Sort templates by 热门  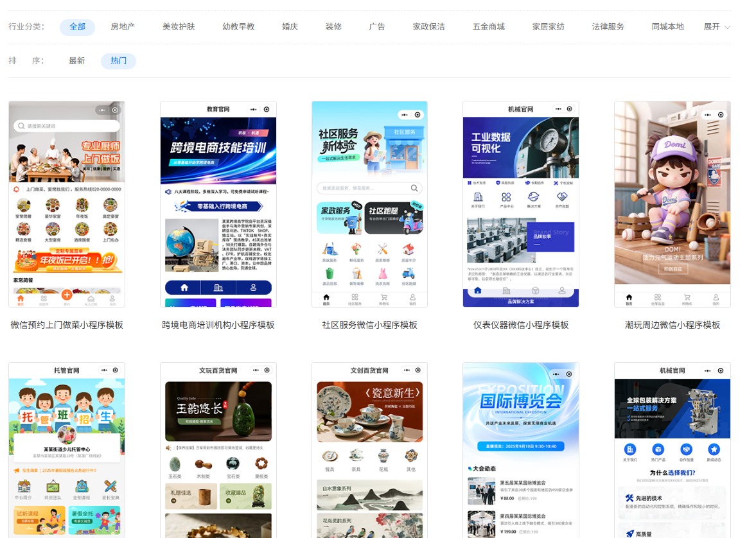(x=118, y=61)
